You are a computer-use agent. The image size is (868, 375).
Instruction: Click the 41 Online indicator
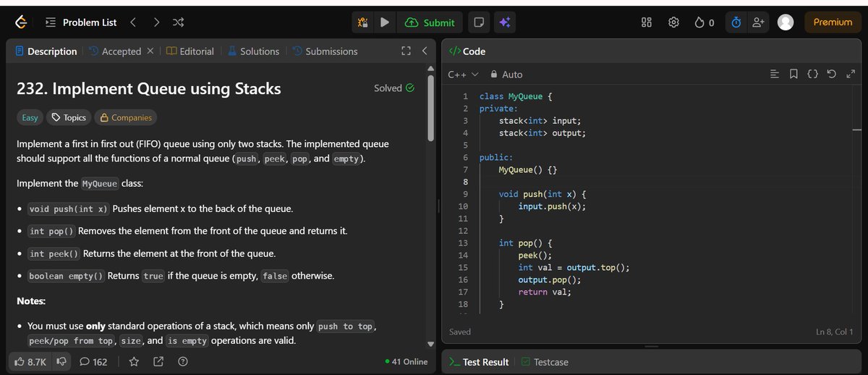pos(407,361)
